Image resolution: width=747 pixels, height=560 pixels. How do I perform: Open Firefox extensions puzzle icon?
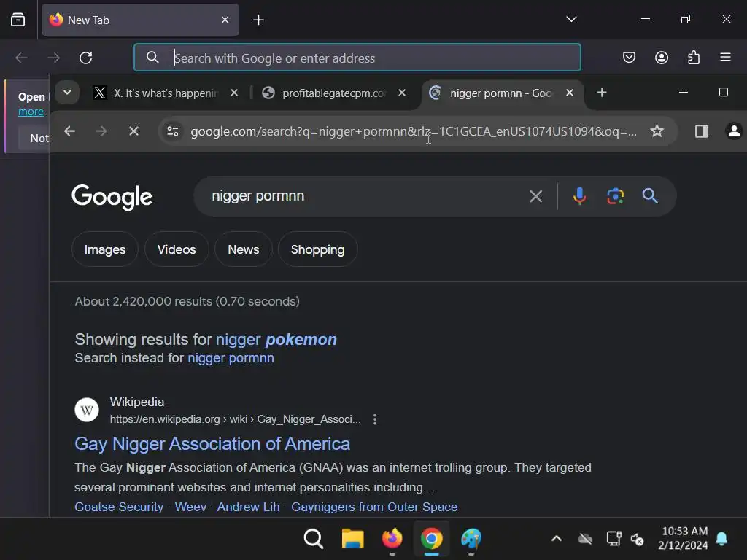click(694, 58)
